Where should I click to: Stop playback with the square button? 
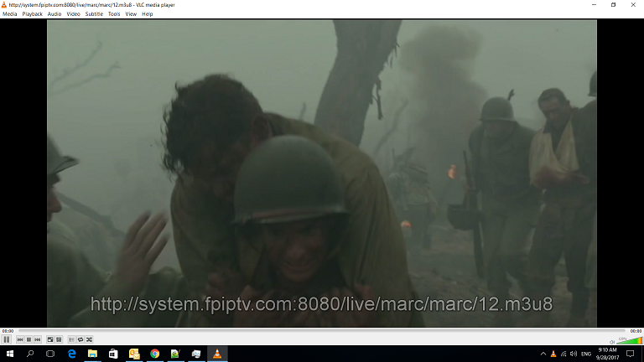29,340
